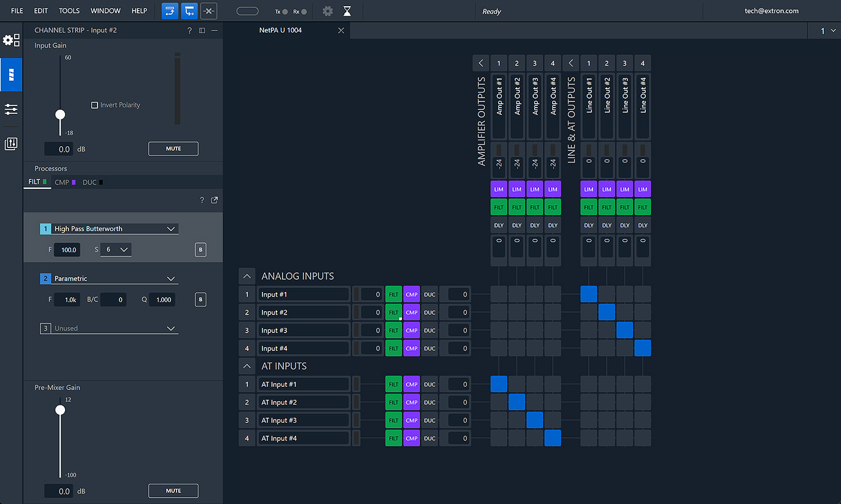Mute the Input Gain
Viewport: 841px width, 504px height.
(x=173, y=149)
